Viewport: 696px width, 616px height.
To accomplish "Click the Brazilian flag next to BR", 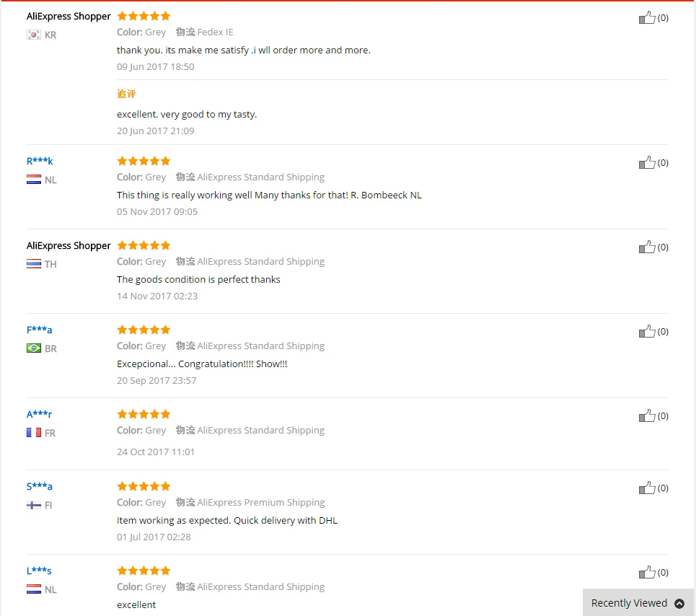I will pyautogui.click(x=34, y=348).
